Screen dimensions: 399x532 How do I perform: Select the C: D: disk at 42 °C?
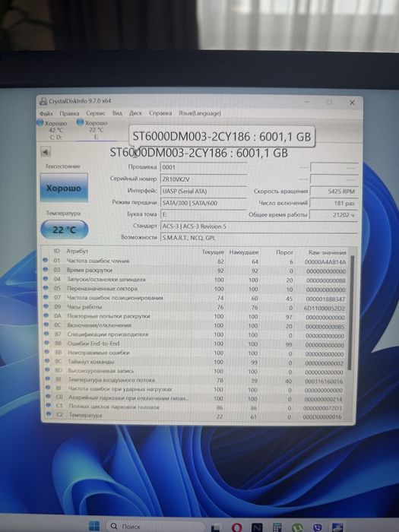pyautogui.click(x=54, y=130)
